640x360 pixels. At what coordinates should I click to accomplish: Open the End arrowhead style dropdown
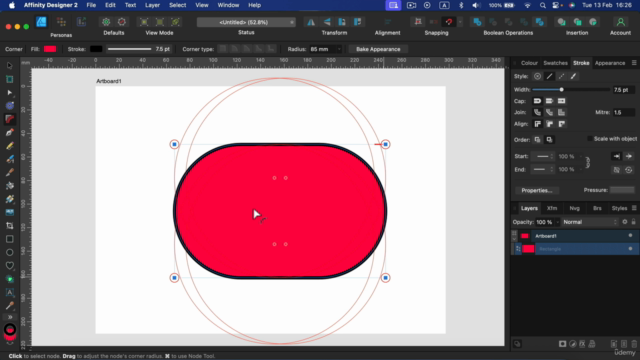pyautogui.click(x=544, y=169)
